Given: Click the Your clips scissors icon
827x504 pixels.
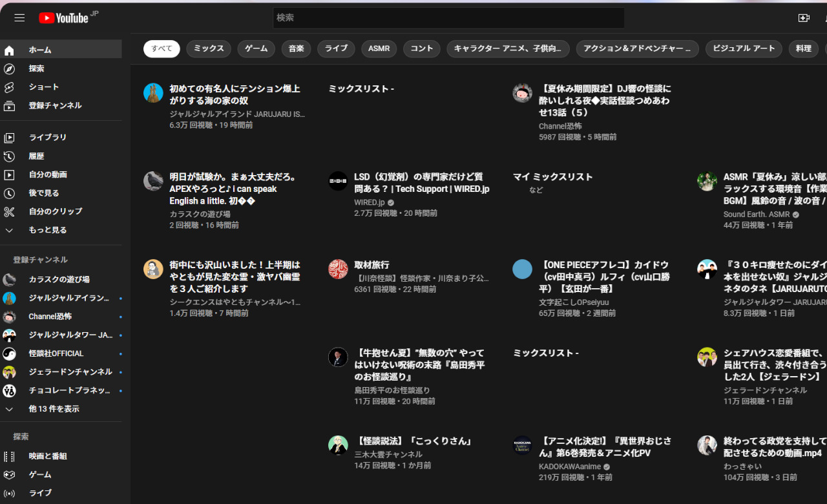Looking at the screenshot, I should [9, 211].
